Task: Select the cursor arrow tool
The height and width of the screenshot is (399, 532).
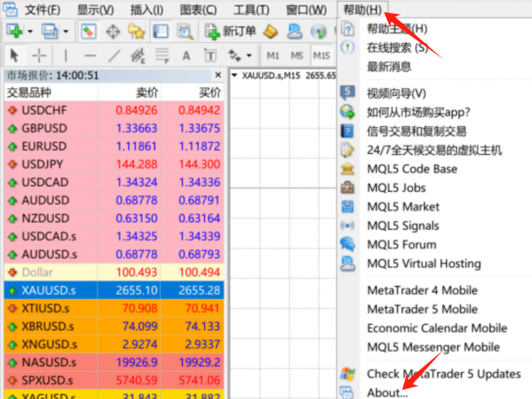Action: 14,55
